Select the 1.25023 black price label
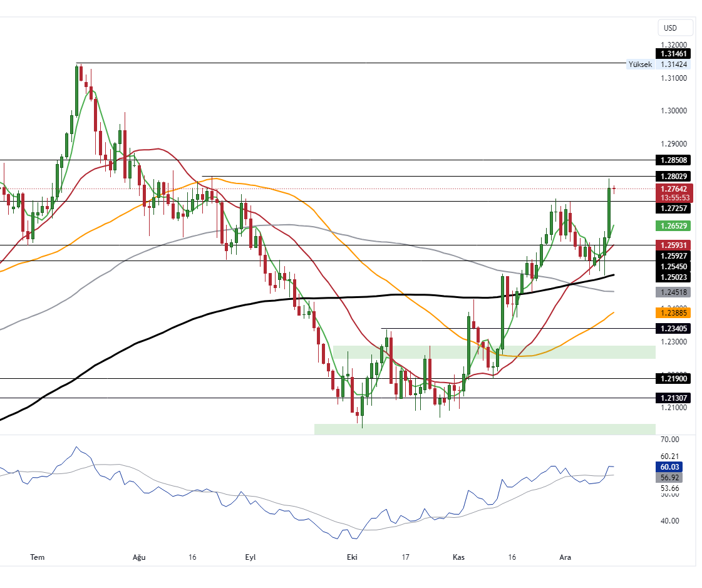 click(675, 277)
